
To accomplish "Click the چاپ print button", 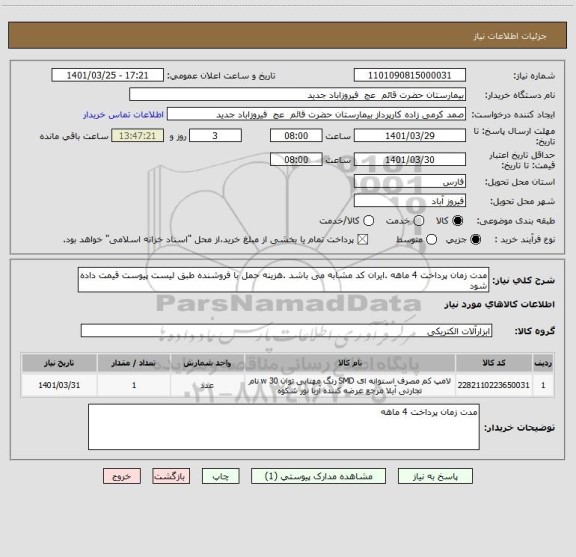I will pyautogui.click(x=220, y=476).
